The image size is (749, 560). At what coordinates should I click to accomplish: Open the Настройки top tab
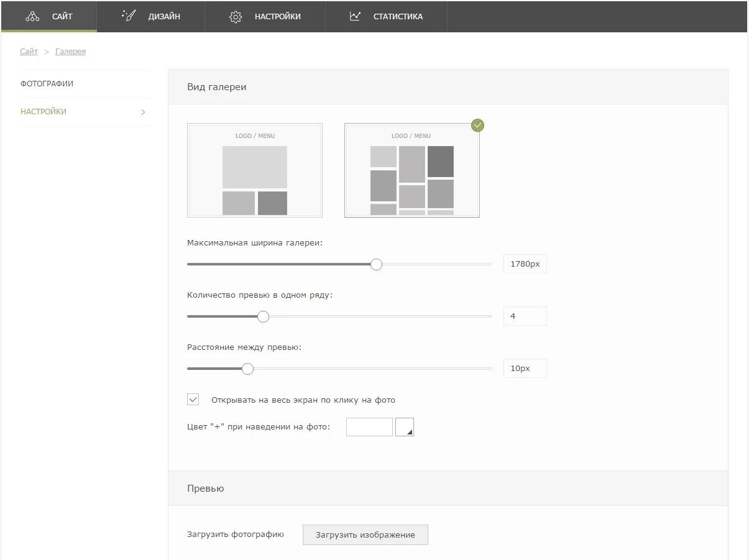[x=265, y=16]
